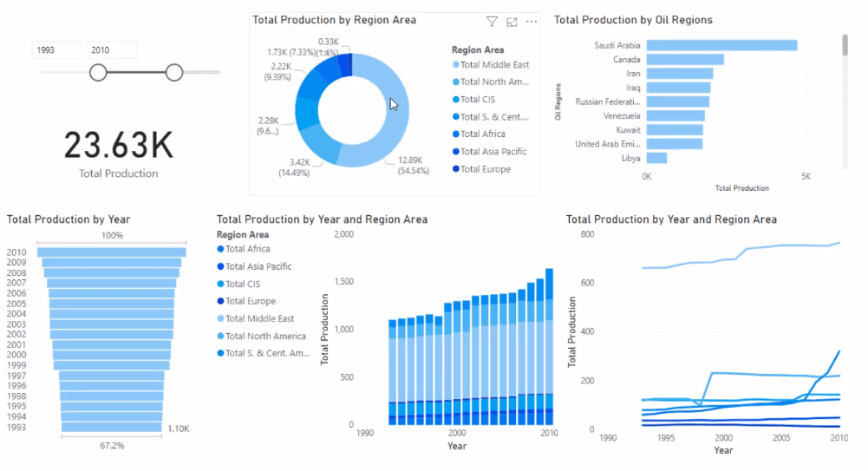868x471 pixels.
Task: Click the Iran bar in Oil Regions chart
Action: pos(680,74)
